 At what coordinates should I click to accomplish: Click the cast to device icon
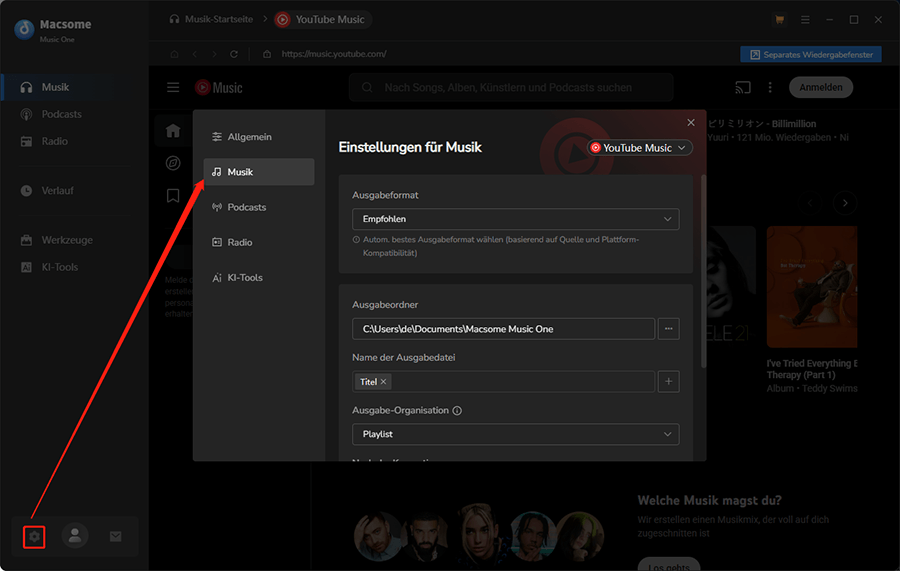point(743,87)
